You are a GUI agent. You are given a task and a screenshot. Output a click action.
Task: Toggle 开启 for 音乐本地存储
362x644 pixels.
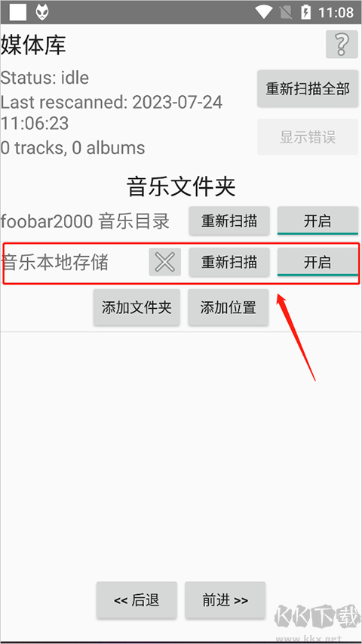318,262
